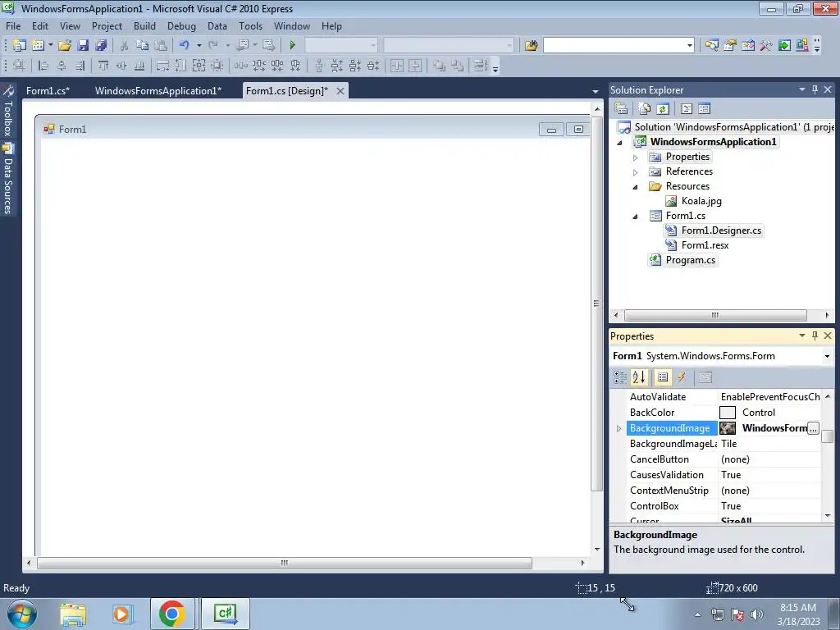Switch to the WindowsFormsApplication1* tab
Viewport: 840px width, 630px height.
coord(158,90)
